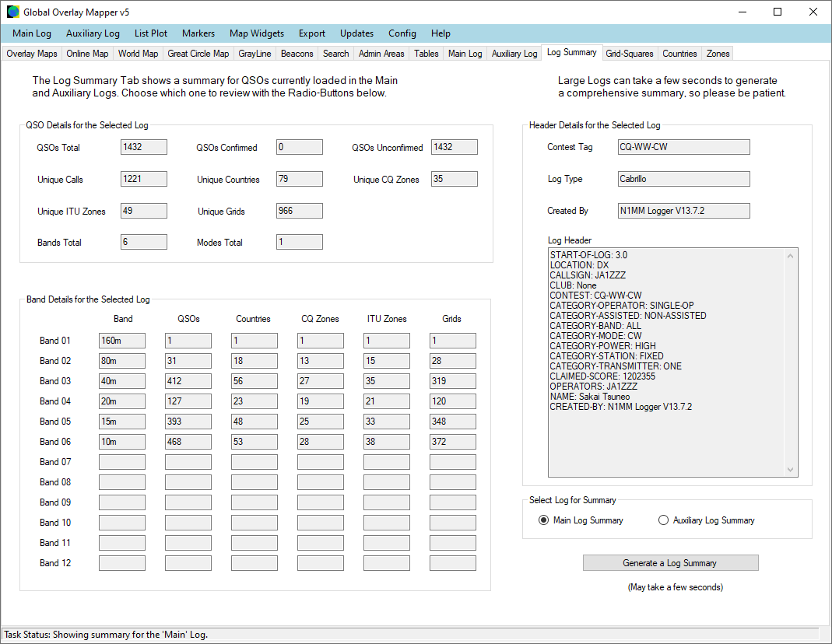Open the Export menu

pos(312,33)
